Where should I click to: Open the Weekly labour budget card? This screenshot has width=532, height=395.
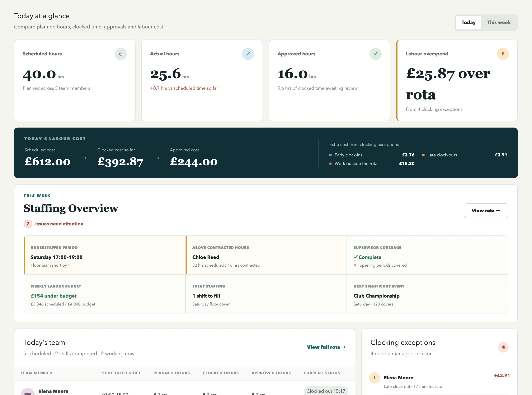point(105,294)
